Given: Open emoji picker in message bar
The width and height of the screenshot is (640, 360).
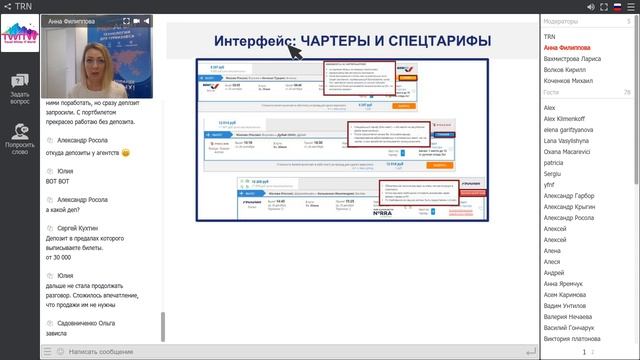Looking at the screenshot, I should point(60,351).
